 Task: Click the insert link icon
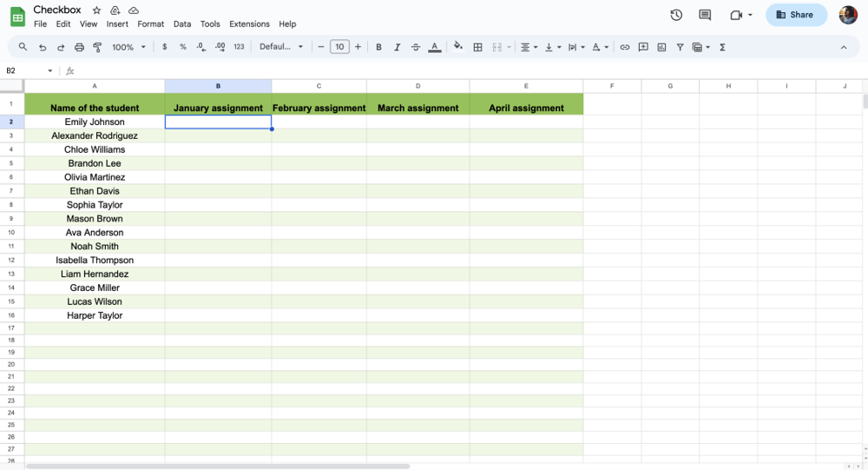tap(624, 47)
